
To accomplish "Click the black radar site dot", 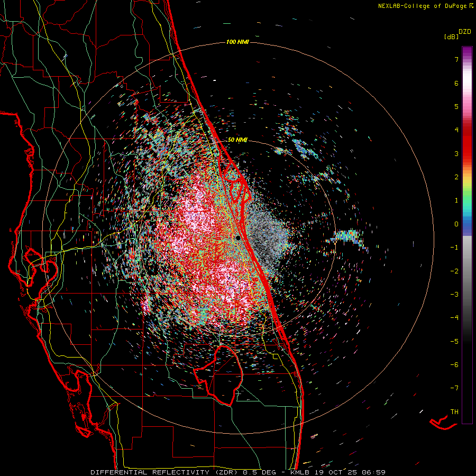I will point(238,238).
